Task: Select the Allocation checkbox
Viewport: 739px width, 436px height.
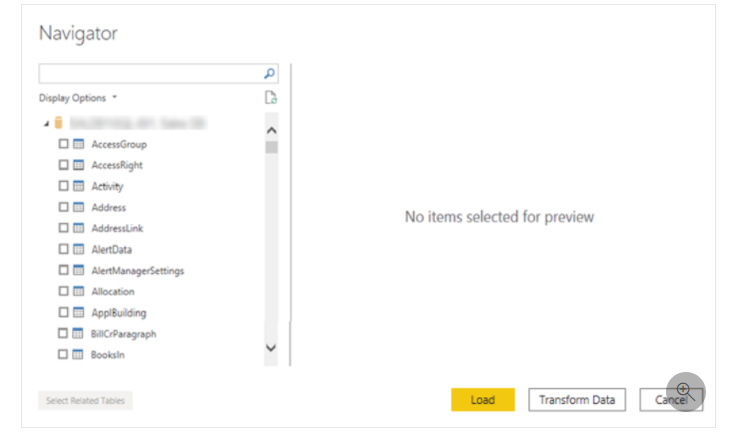Action: point(63,291)
